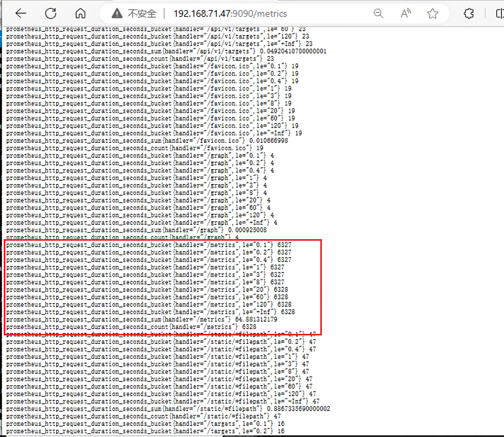
Task: Select the /metrics le="0.4" bucket line
Action: coord(149,260)
